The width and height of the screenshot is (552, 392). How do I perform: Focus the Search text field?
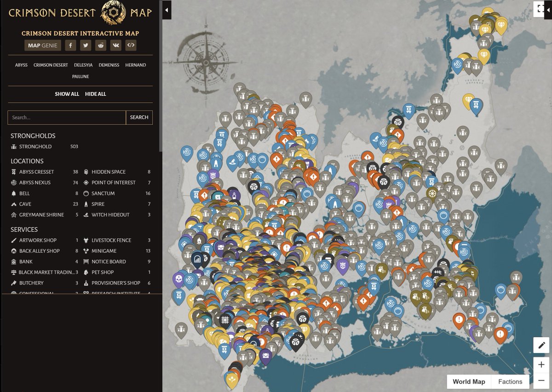(67, 117)
